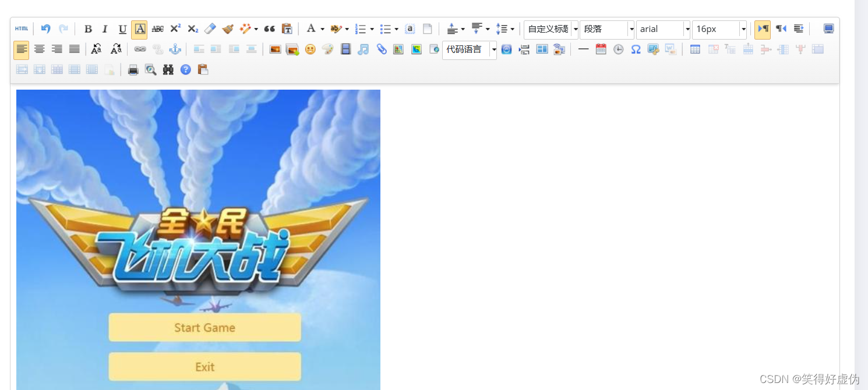Clear formatting with the eraser icon
Viewport: 868px width, 390px height.
click(210, 29)
